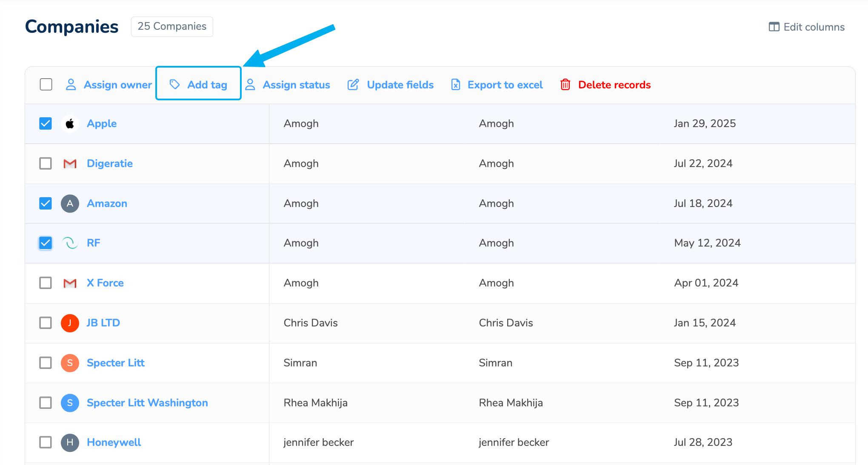Open the Specter Litt Washington company link

click(x=147, y=403)
